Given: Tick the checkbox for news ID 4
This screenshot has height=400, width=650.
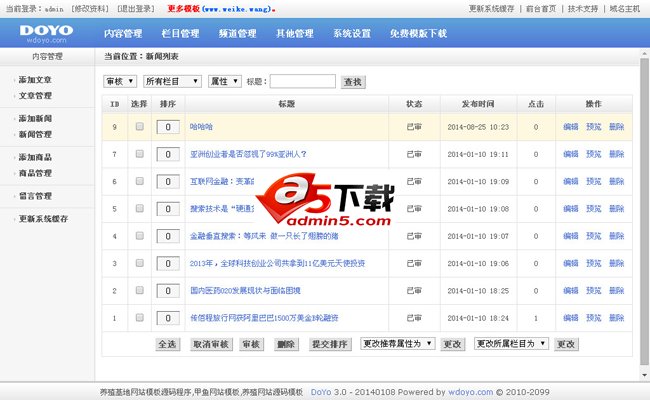Looking at the screenshot, I should (140, 235).
